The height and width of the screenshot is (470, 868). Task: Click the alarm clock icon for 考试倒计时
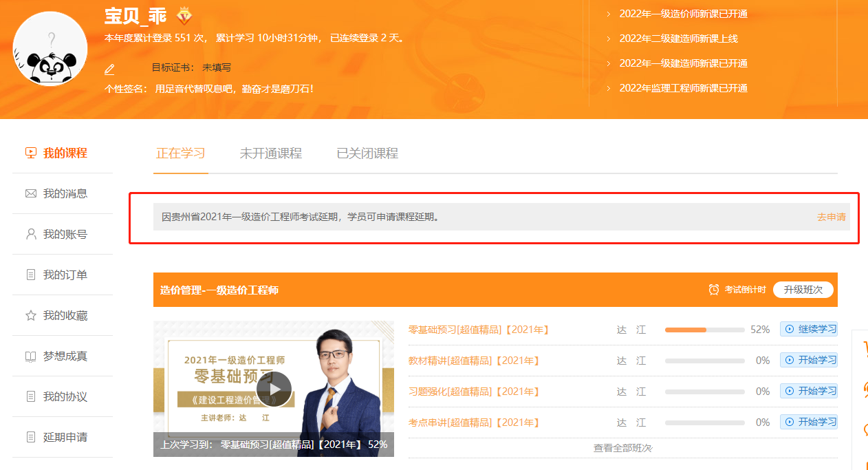[714, 290]
